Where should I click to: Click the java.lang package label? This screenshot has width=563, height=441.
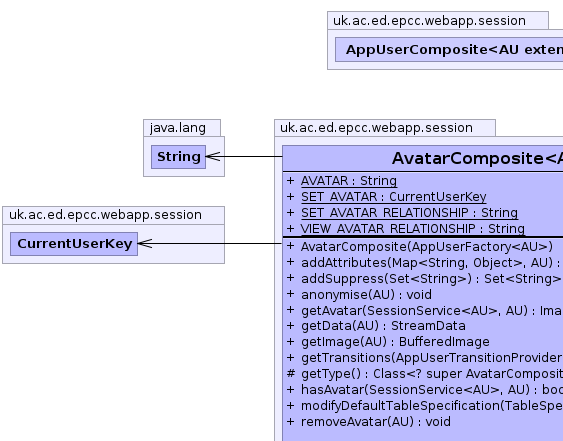tap(178, 128)
